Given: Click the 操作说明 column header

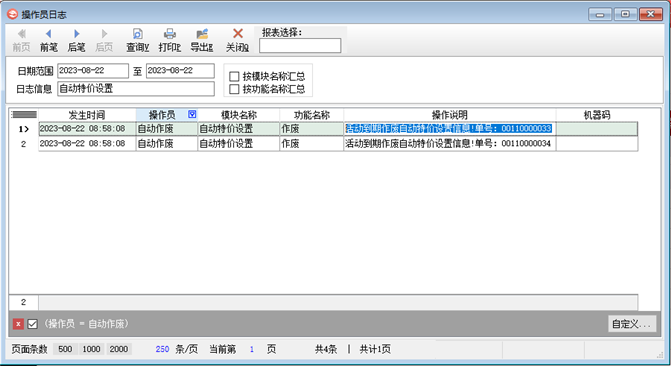Looking at the screenshot, I should (x=449, y=115).
